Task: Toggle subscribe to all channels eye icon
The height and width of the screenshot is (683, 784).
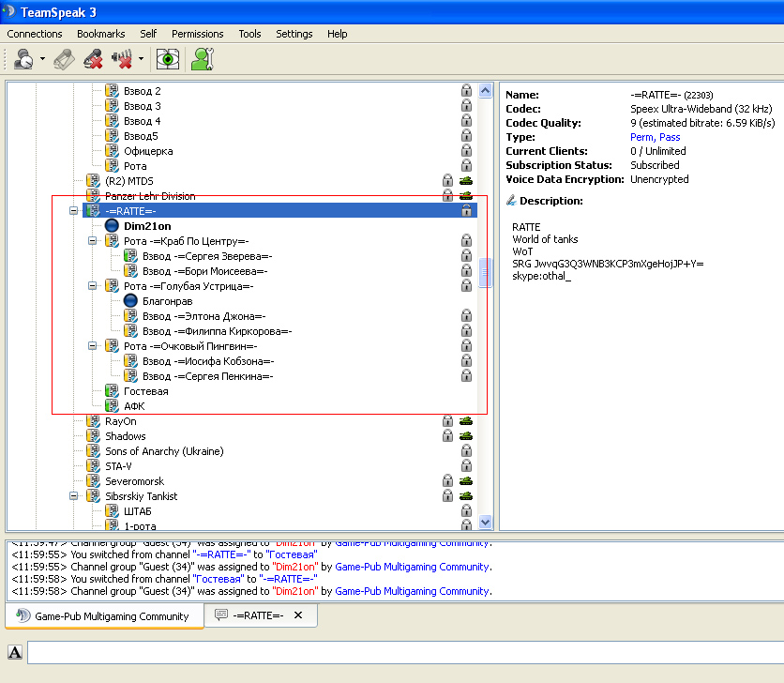Action: pyautogui.click(x=168, y=59)
